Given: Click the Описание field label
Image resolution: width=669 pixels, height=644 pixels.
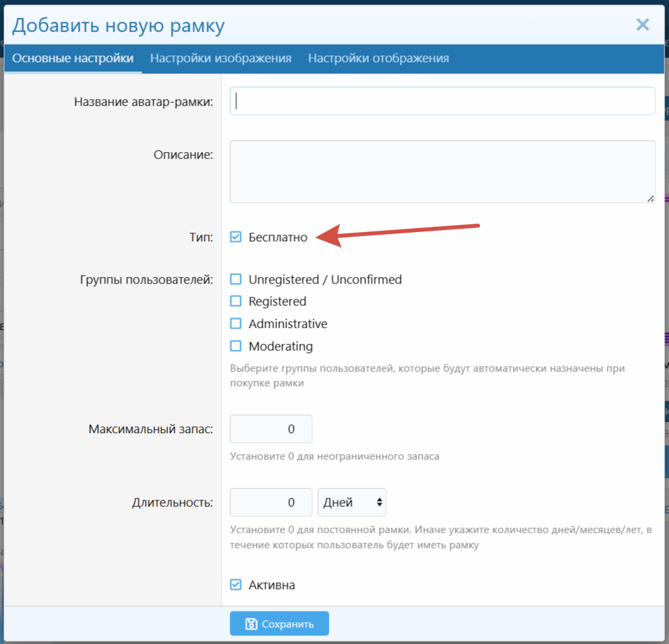Looking at the screenshot, I should coord(183,155).
